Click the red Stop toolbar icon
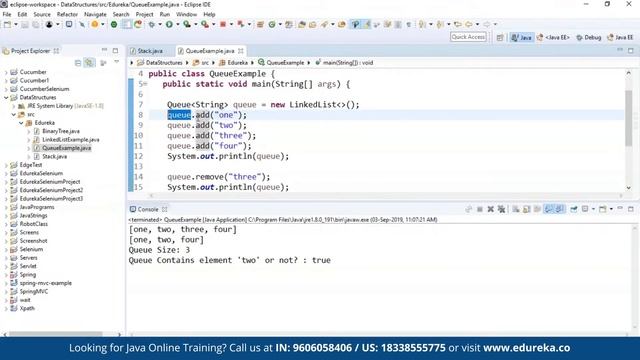The image size is (640, 360). [x=223, y=24]
